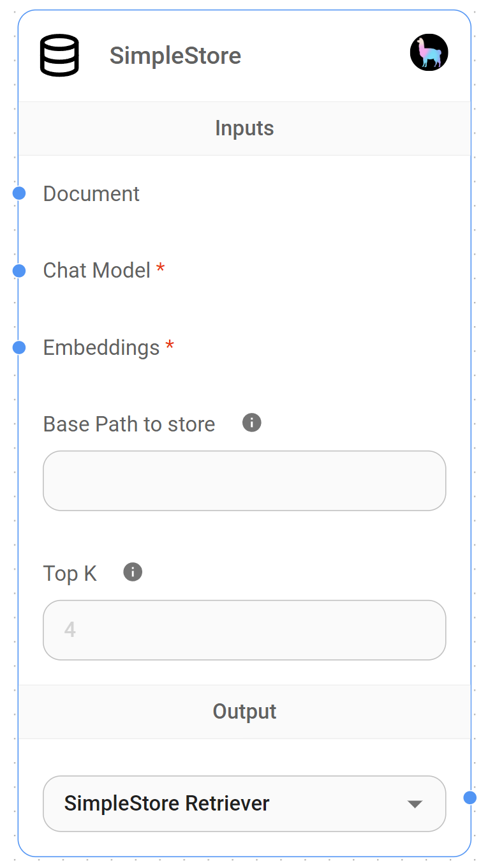Click inside the Base Path to store field
The height and width of the screenshot is (868, 481).
point(244,481)
